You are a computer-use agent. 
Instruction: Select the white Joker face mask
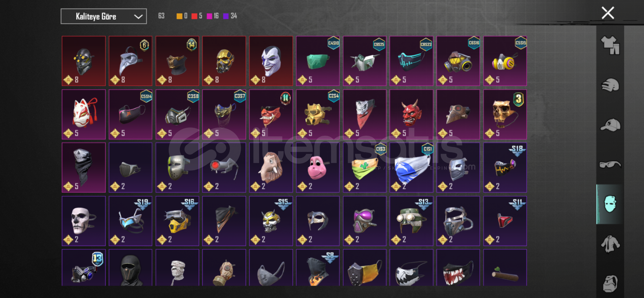coord(271,61)
